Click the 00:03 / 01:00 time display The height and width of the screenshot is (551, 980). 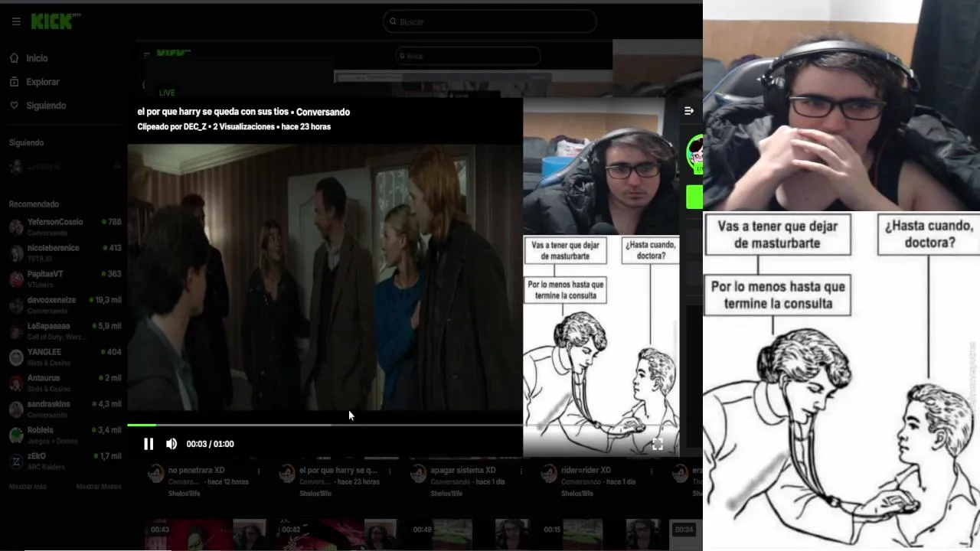pyautogui.click(x=210, y=444)
